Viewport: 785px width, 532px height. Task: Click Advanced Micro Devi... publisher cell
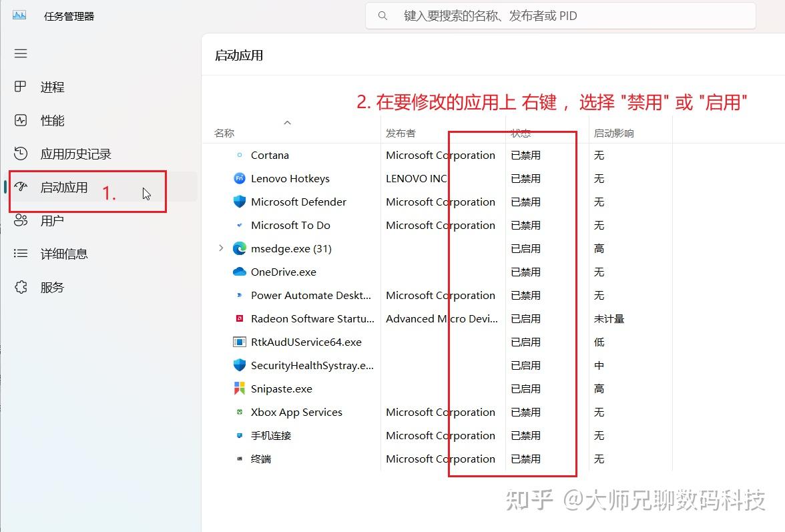[x=442, y=319]
